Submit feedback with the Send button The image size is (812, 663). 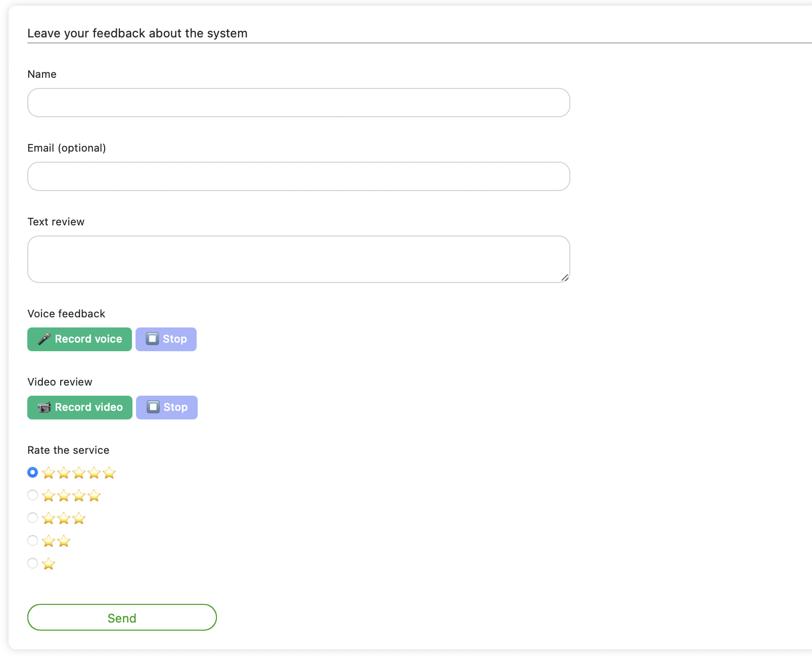[122, 618]
